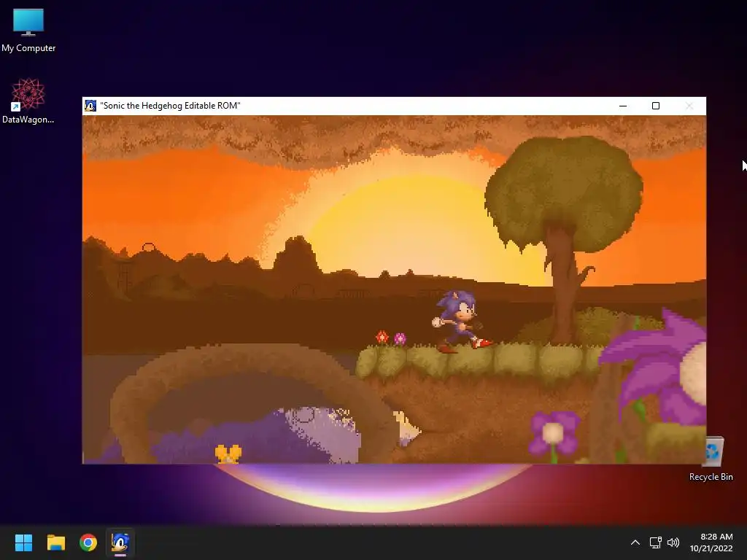Show hidden system tray icons
Screen dimensions: 747x560
tap(635, 542)
